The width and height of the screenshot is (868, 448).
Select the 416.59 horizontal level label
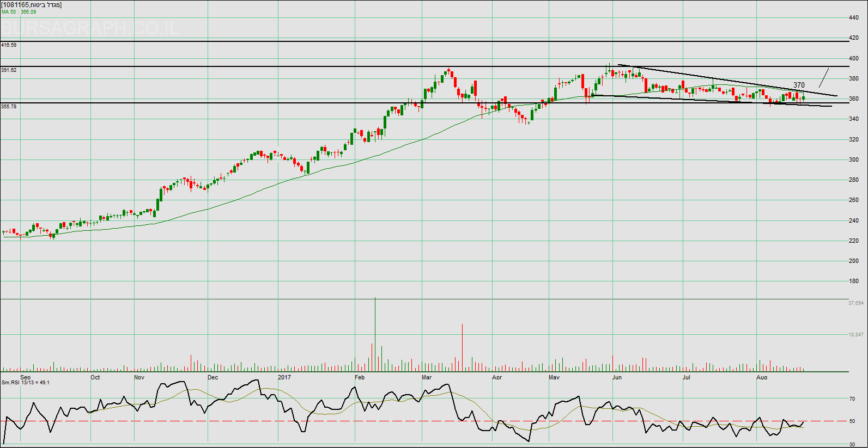tap(9, 45)
